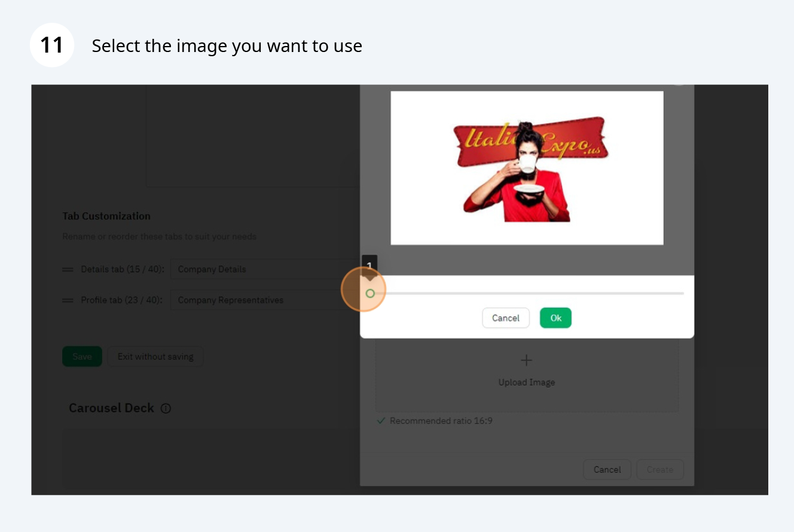Click the Company Details tab name field

click(265, 269)
